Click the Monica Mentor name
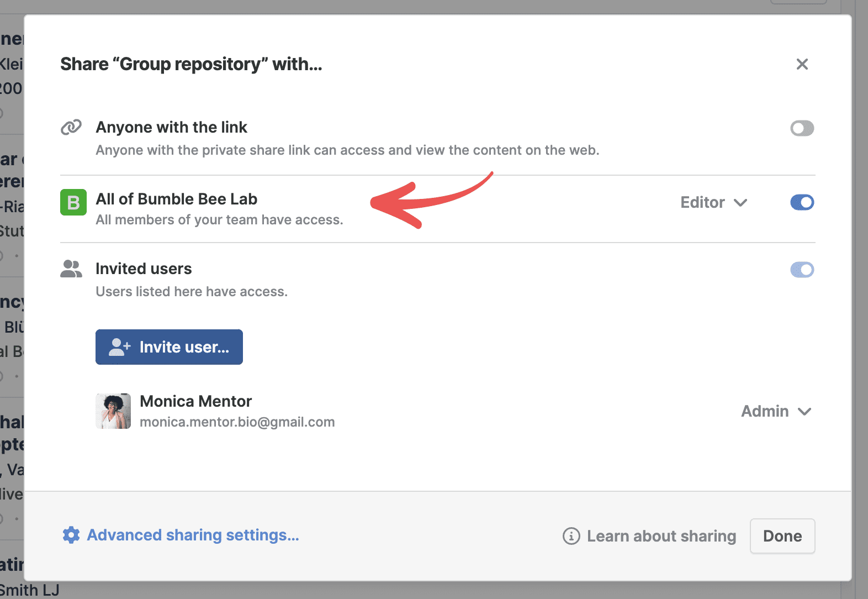868x599 pixels. [x=195, y=401]
